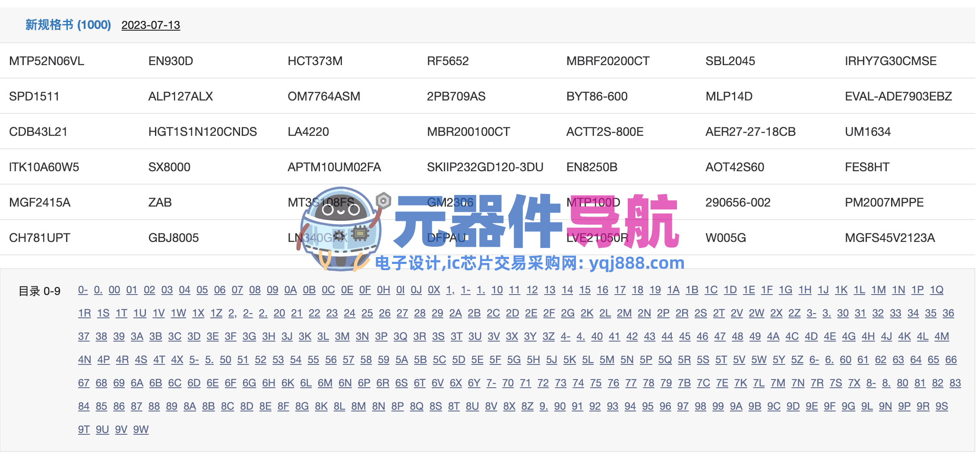Open the 9W directory index link
The height and width of the screenshot is (458, 980).
click(141, 430)
